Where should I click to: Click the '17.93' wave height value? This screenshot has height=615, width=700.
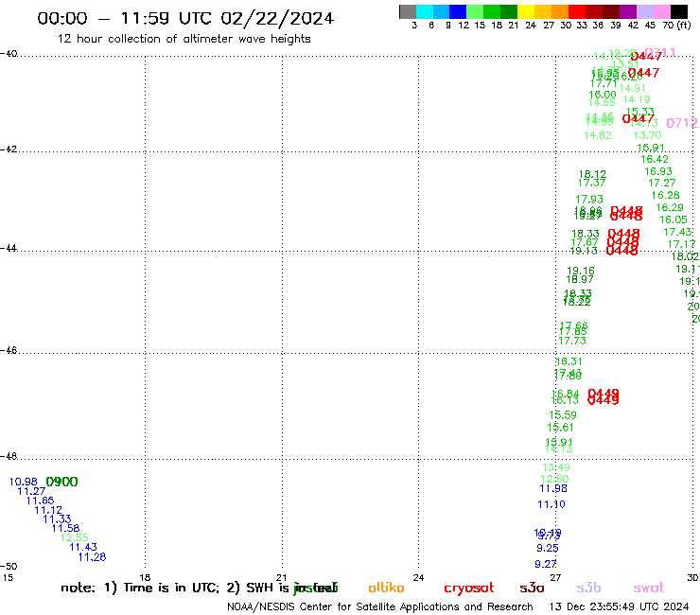[x=588, y=200]
